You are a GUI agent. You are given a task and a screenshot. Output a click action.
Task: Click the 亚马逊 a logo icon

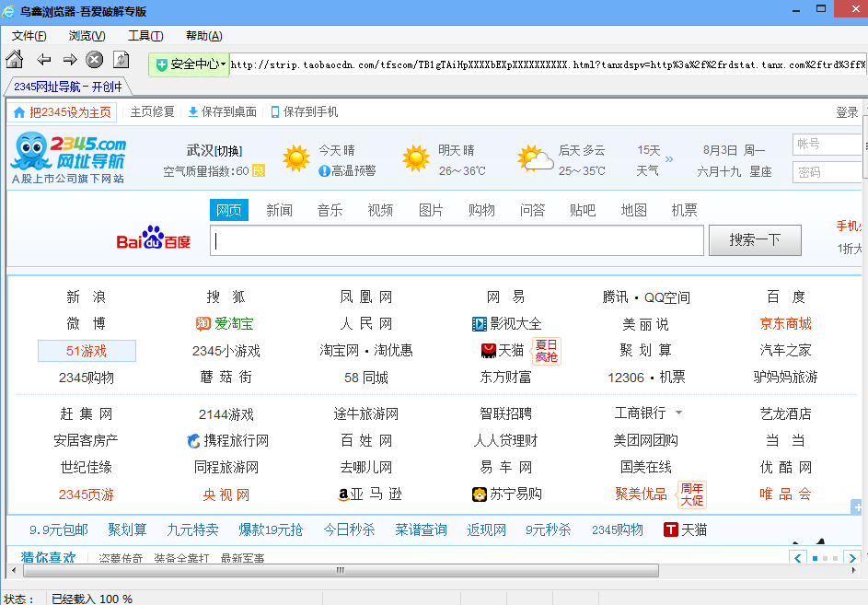click(x=343, y=494)
